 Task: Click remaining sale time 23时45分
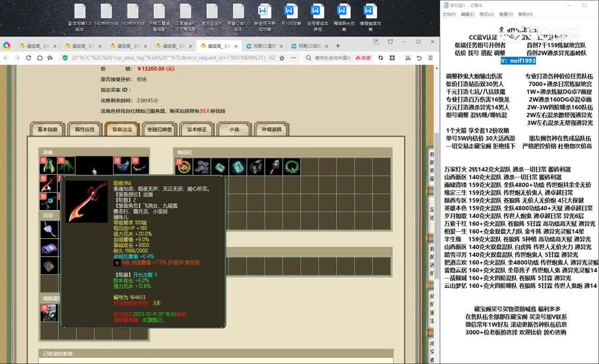point(147,101)
